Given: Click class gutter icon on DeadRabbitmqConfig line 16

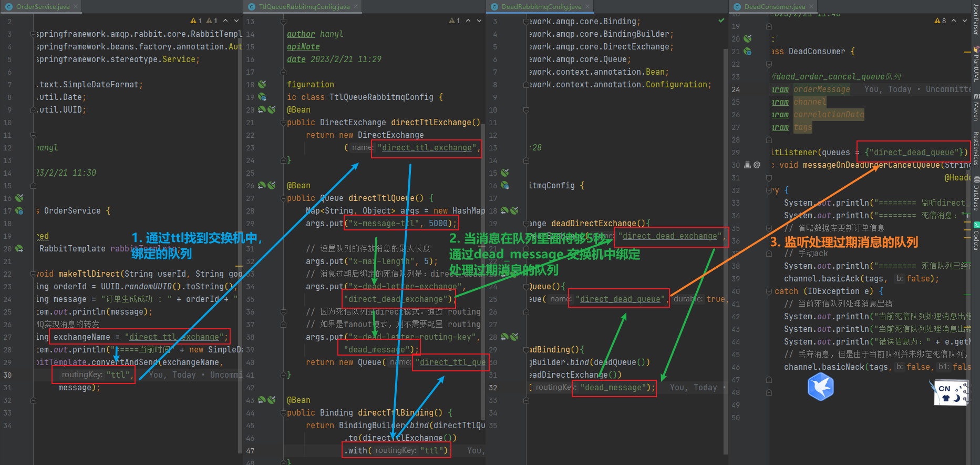Looking at the screenshot, I should pyautogui.click(x=505, y=186).
